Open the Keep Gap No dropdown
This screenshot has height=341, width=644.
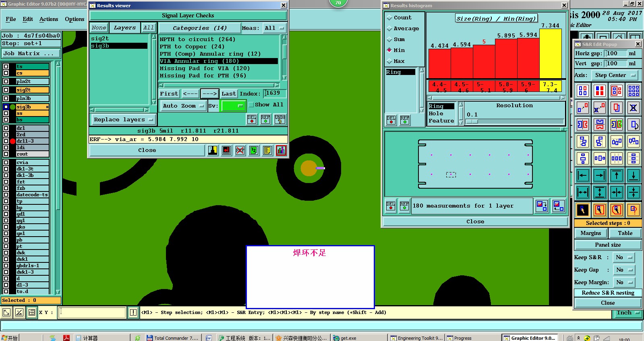pyautogui.click(x=624, y=270)
